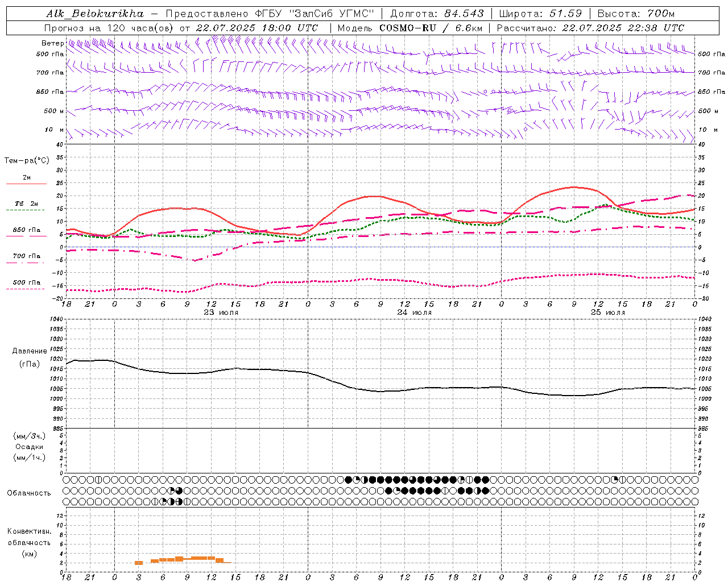This screenshot has height=582, width=728.
Task: Click the 850 гПа temperature legend entry
Action: coord(27,230)
